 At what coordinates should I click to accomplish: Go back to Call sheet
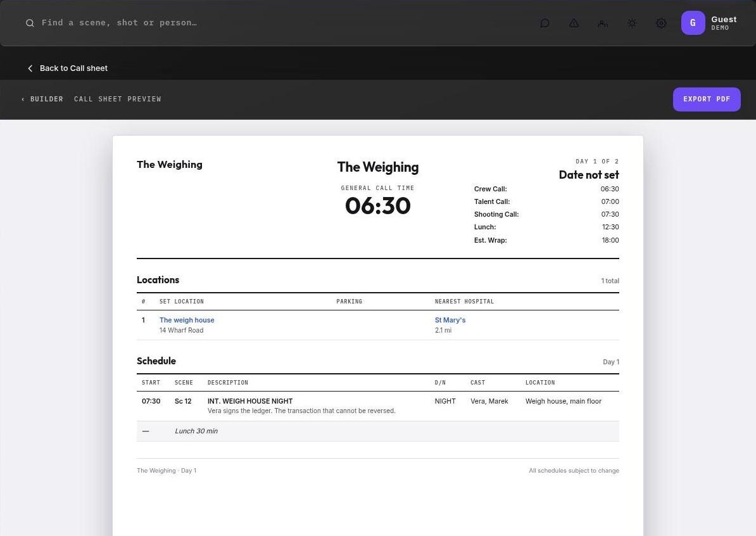[74, 68]
